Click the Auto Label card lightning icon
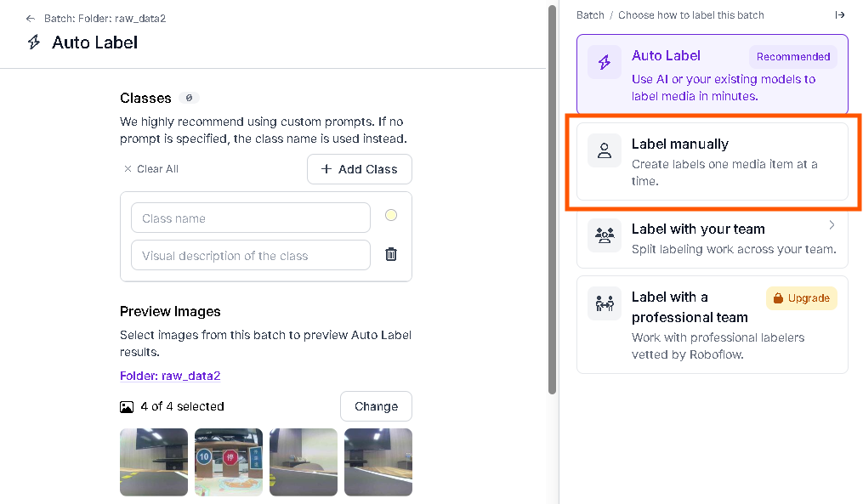Image resolution: width=863 pixels, height=504 pixels. point(605,62)
